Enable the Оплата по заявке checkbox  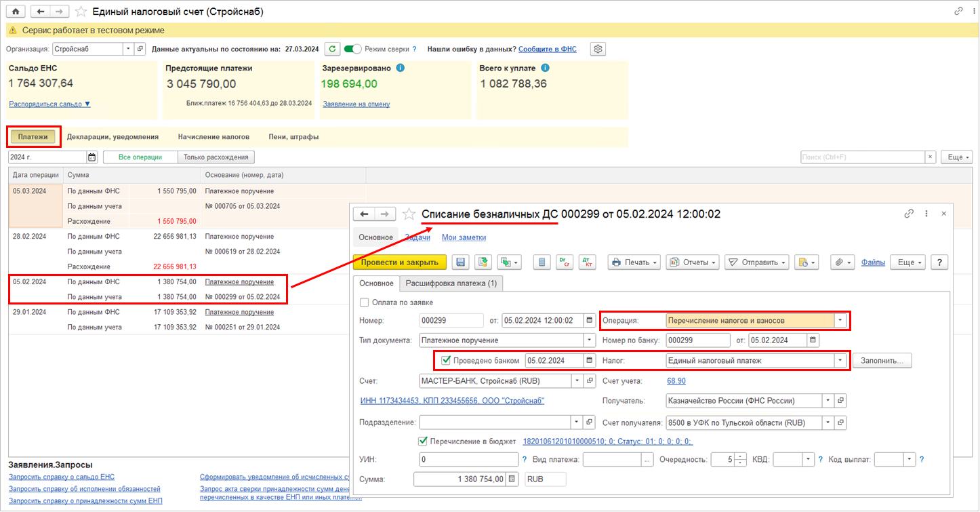[365, 302]
